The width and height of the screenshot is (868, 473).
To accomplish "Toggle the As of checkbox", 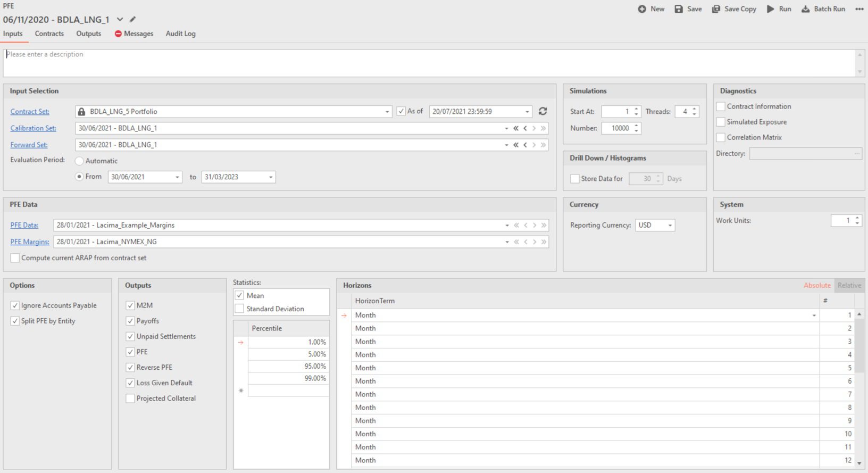I will [401, 111].
